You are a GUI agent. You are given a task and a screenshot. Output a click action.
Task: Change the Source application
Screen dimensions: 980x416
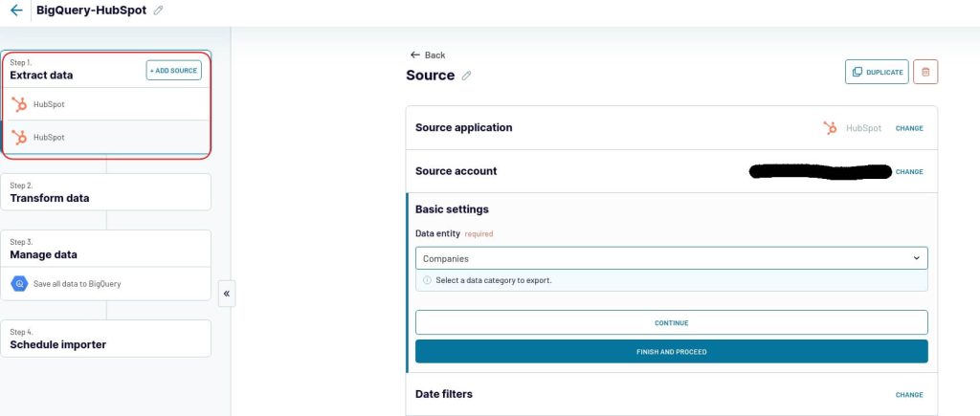tap(909, 128)
